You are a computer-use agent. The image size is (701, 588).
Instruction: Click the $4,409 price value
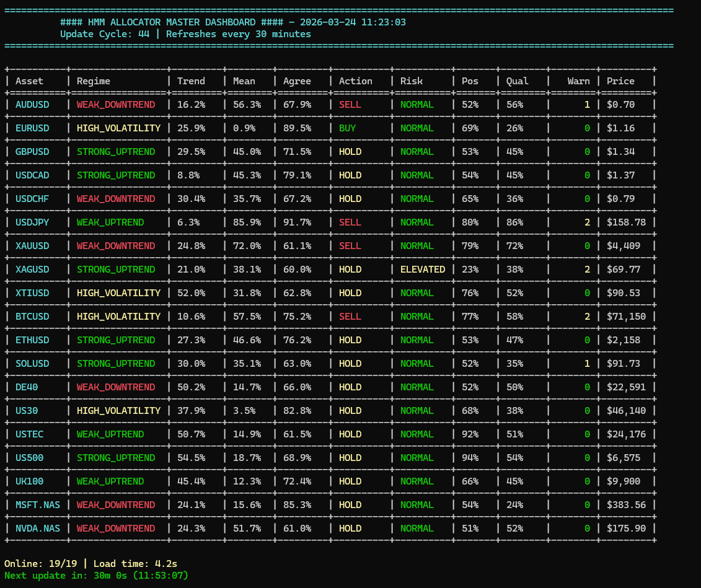coord(623,246)
